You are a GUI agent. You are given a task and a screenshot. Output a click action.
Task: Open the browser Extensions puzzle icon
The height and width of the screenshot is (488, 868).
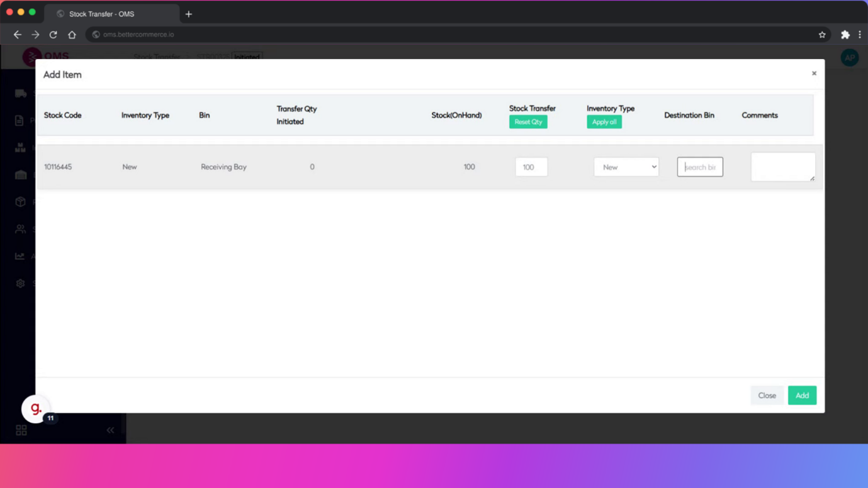click(x=845, y=35)
